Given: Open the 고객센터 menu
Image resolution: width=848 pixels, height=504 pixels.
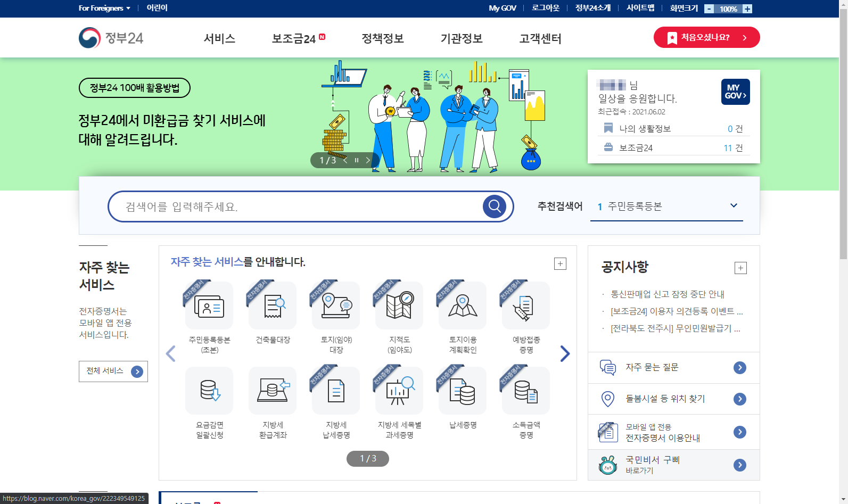Looking at the screenshot, I should (540, 38).
